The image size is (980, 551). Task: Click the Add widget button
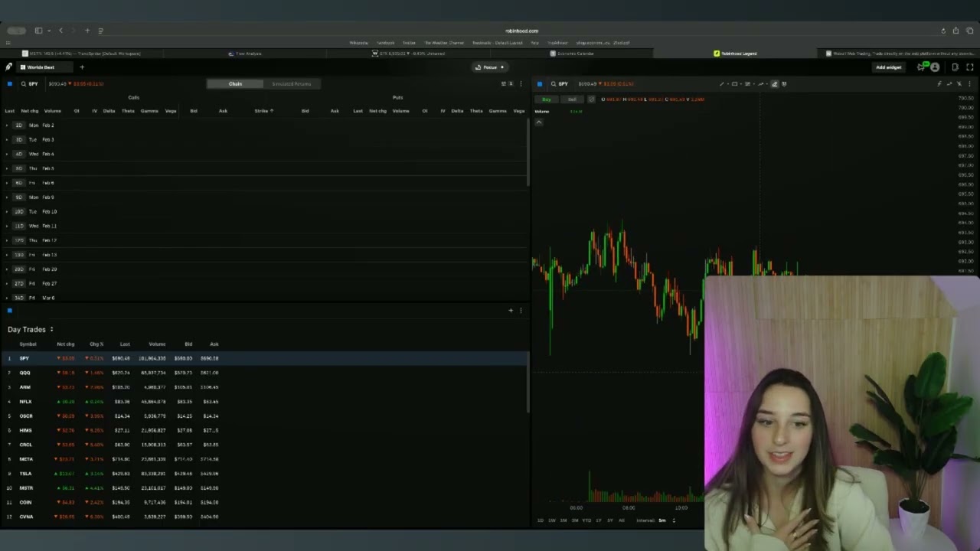click(888, 67)
